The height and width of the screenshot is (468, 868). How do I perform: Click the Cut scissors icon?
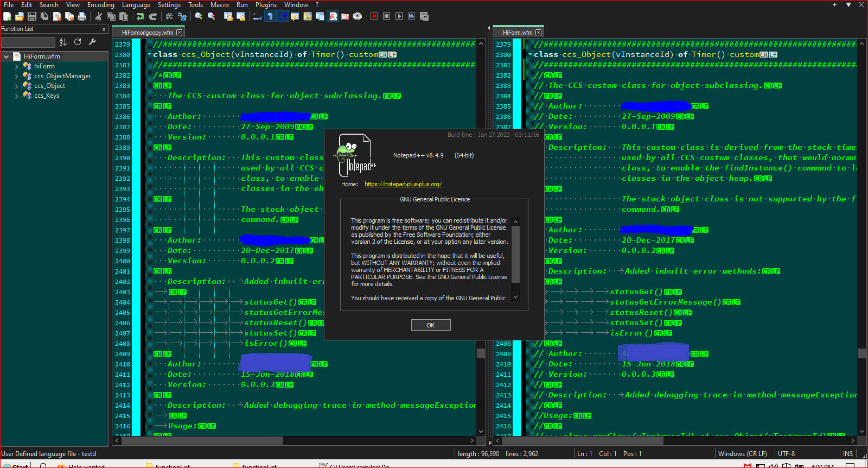99,16
